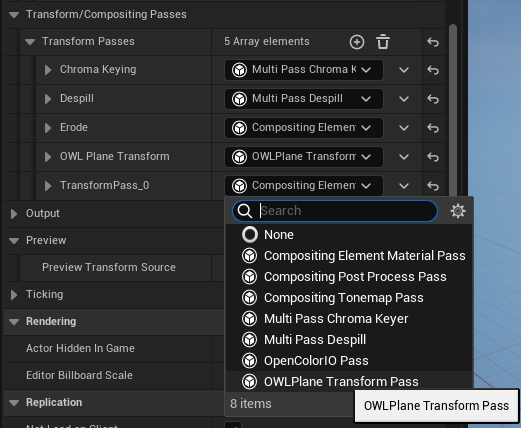Image resolution: width=521 pixels, height=428 pixels.
Task: Reset the Transform Passes array to default
Action: coord(433,42)
